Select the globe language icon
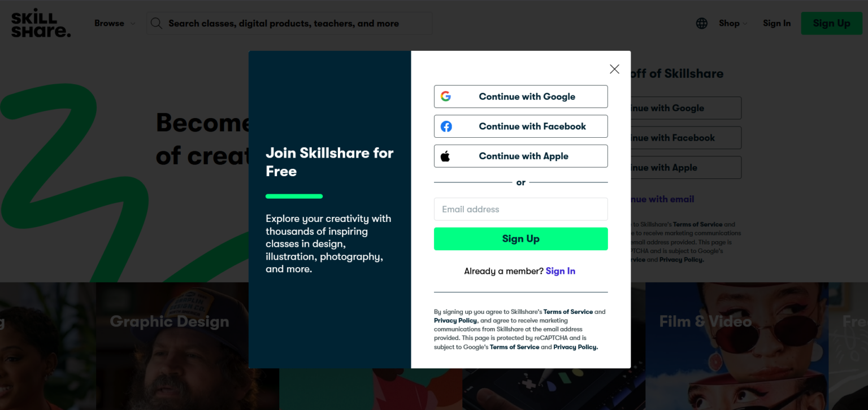Viewport: 868px width, 410px height. coord(701,23)
